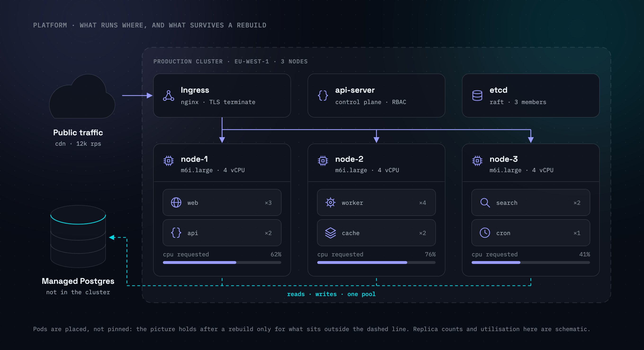Click the api pod braces icon

tap(176, 233)
